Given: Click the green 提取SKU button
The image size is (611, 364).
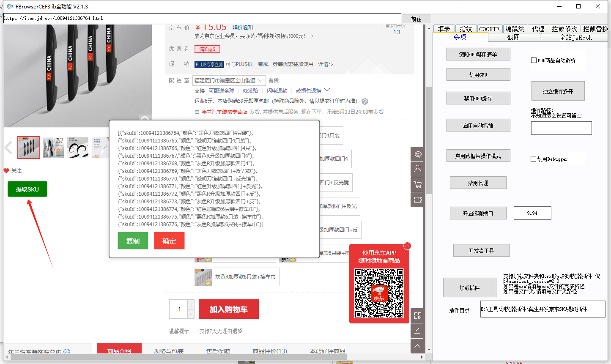Looking at the screenshot, I should 27,189.
